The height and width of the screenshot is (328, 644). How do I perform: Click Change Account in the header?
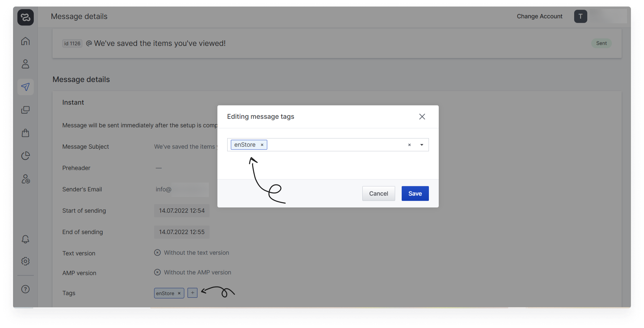[539, 16]
